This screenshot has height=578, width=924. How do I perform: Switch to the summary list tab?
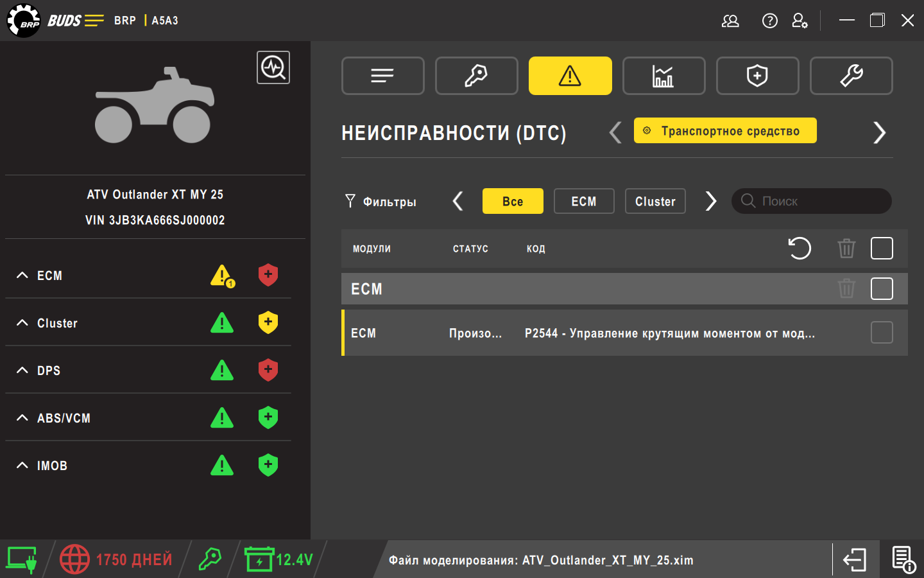tap(383, 76)
